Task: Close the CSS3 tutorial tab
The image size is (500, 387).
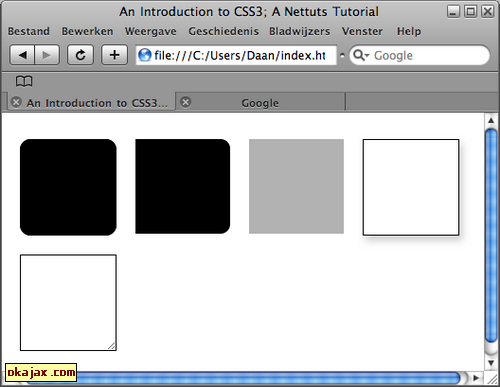Action: (x=16, y=102)
